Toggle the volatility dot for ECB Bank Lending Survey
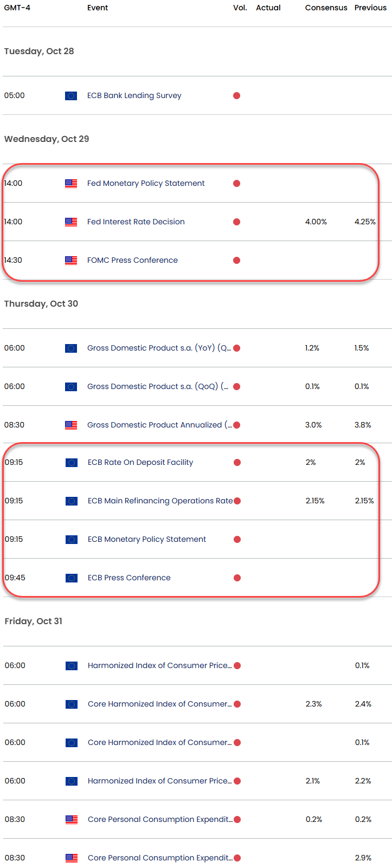Screen dimensions: 392x868 236,95
